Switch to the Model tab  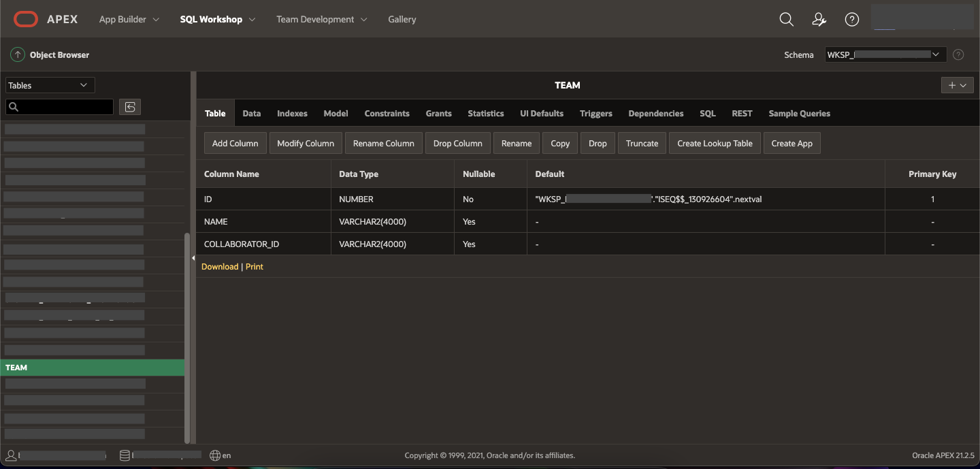point(336,113)
